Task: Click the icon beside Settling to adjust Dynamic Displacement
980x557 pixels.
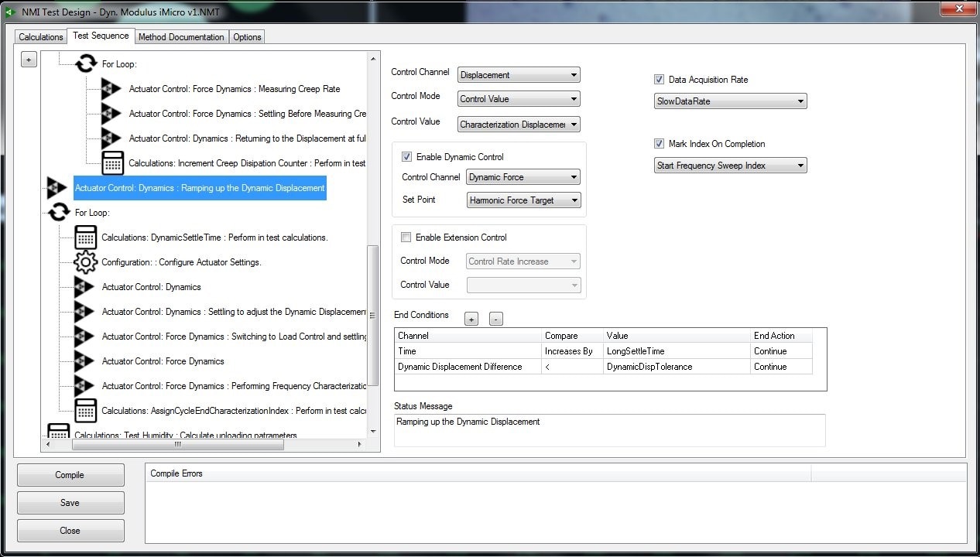Action: (x=84, y=311)
